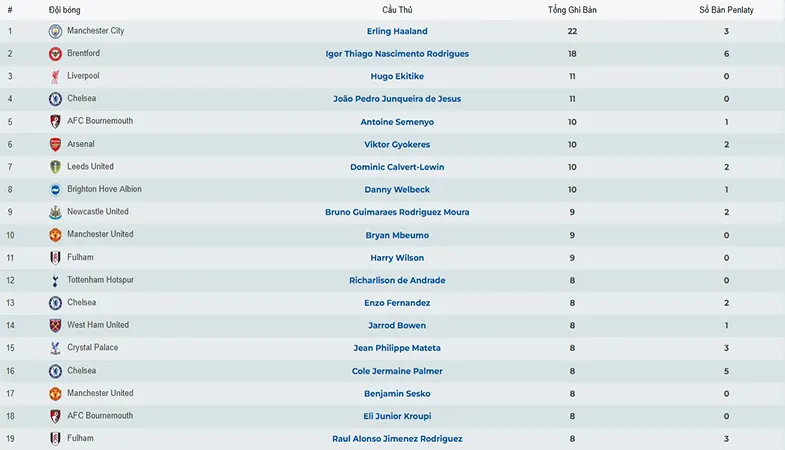The image size is (785, 450).
Task: Click the 'Tổng Ghi Bàn' column header
Action: tap(572, 10)
